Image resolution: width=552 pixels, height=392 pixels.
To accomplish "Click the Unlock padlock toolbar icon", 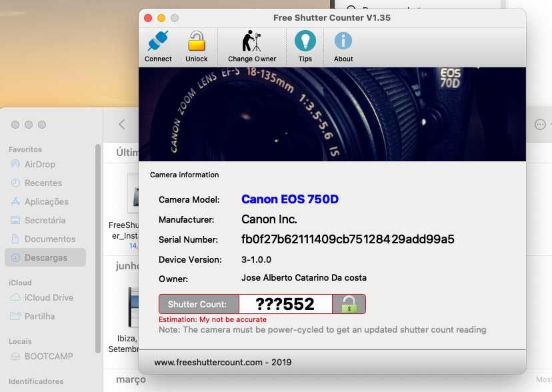I will pos(197,41).
